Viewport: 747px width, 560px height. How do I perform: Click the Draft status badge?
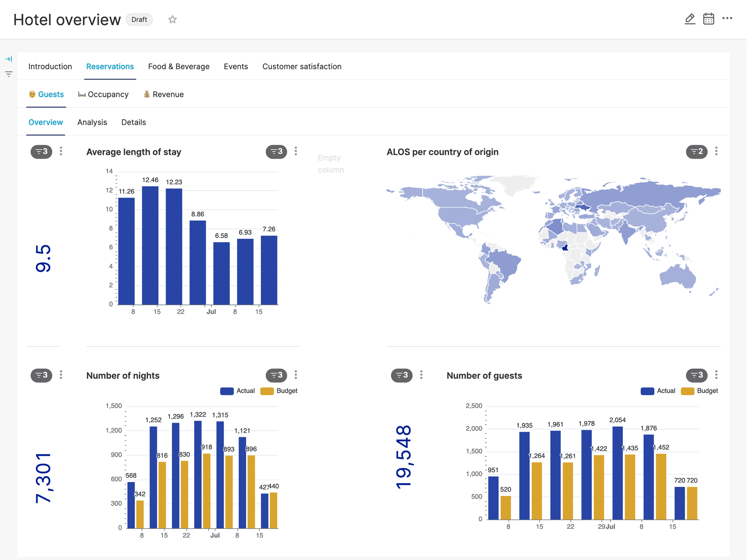[x=139, y=20]
